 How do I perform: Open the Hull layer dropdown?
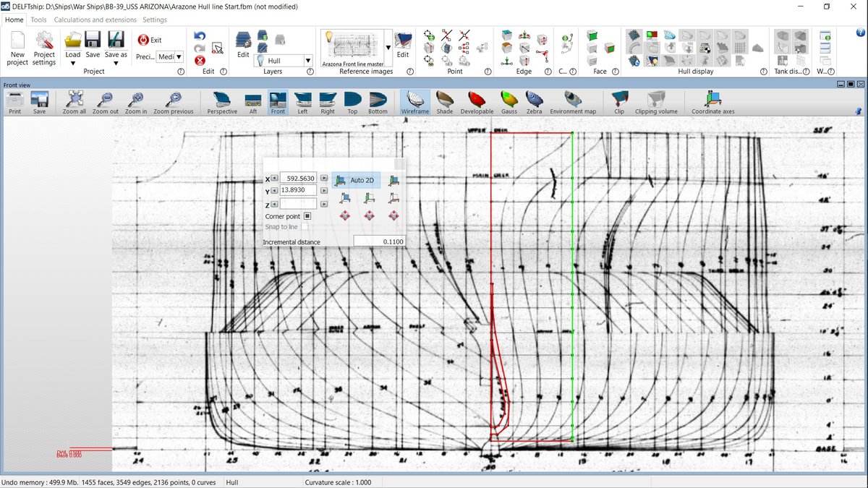pos(308,61)
